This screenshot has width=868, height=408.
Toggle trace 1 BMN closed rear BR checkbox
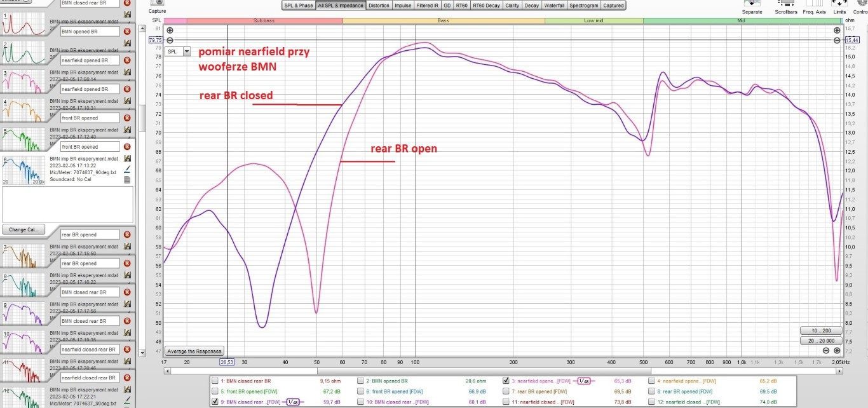coord(215,381)
